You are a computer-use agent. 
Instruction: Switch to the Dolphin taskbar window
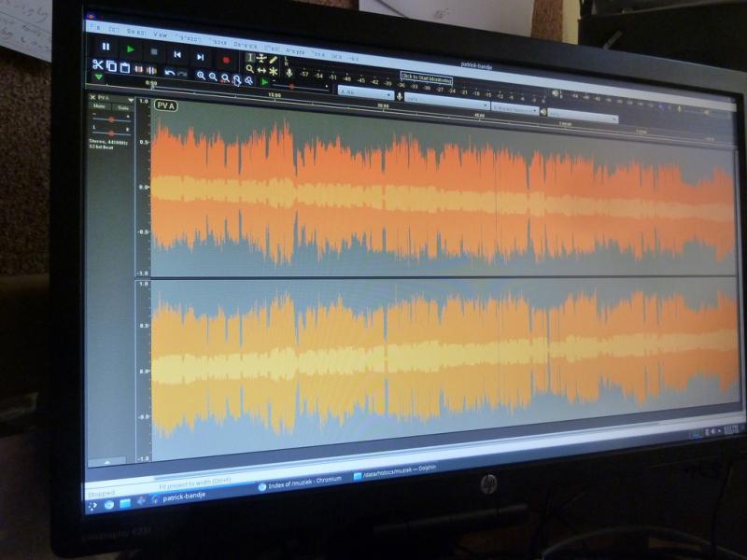394,471
